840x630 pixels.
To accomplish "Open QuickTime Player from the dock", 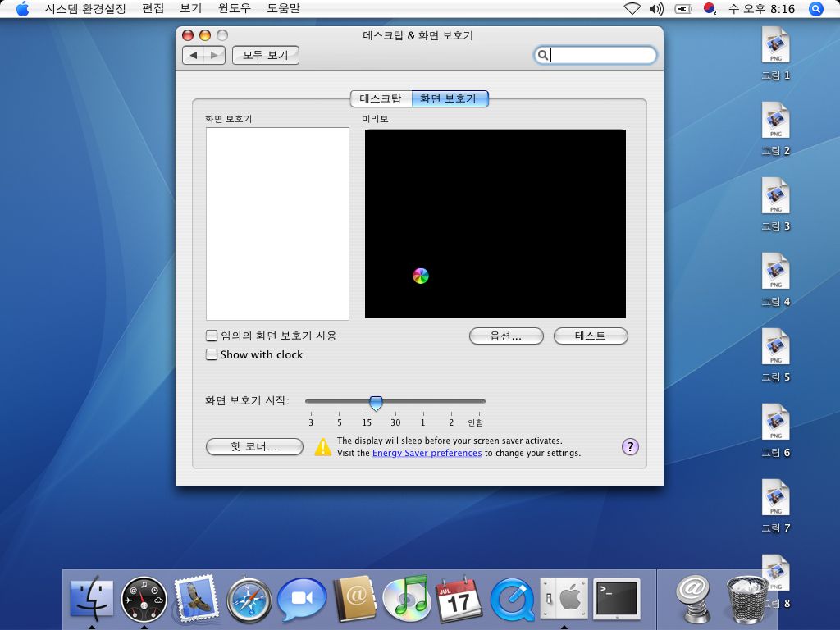I will coord(512,600).
